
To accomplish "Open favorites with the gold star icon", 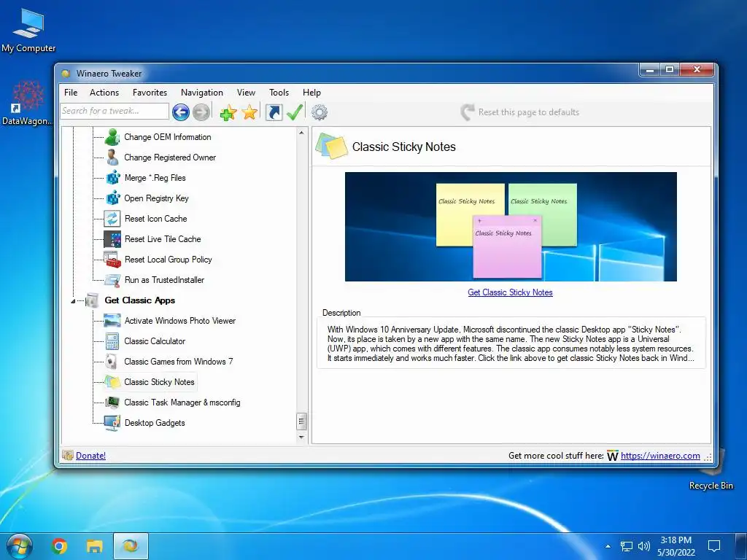I will pyautogui.click(x=249, y=112).
